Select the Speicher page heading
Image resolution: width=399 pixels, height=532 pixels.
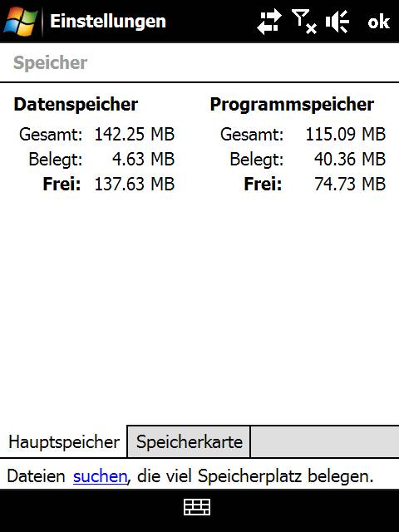(x=50, y=63)
